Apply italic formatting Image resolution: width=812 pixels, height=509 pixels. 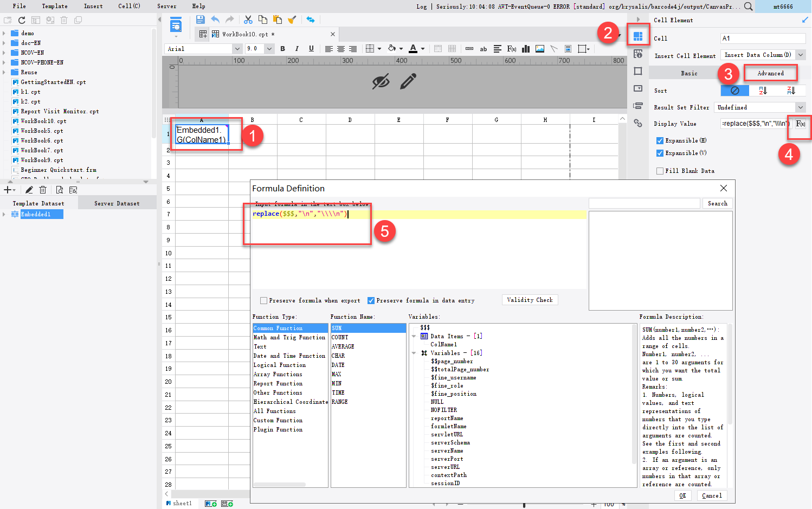(297, 49)
